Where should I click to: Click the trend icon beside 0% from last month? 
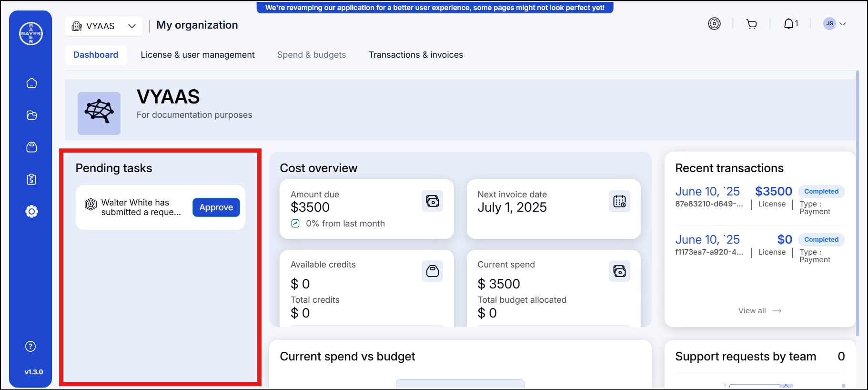(295, 224)
